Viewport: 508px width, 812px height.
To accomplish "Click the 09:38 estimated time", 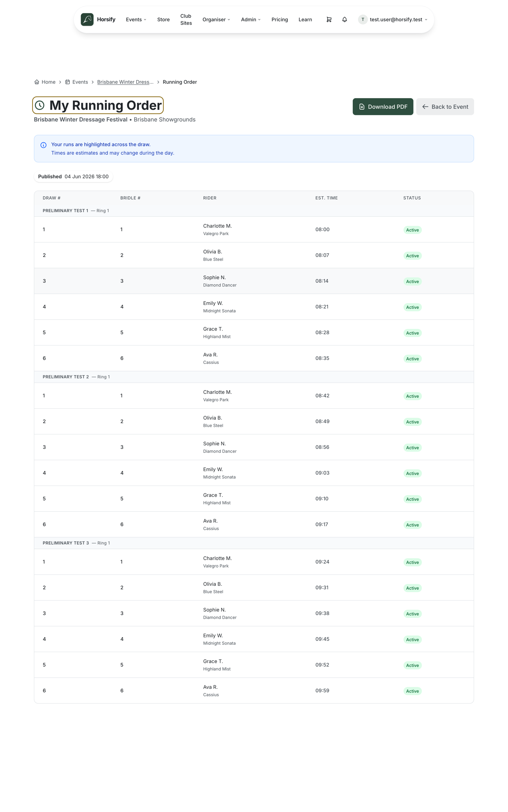I will (x=322, y=613).
